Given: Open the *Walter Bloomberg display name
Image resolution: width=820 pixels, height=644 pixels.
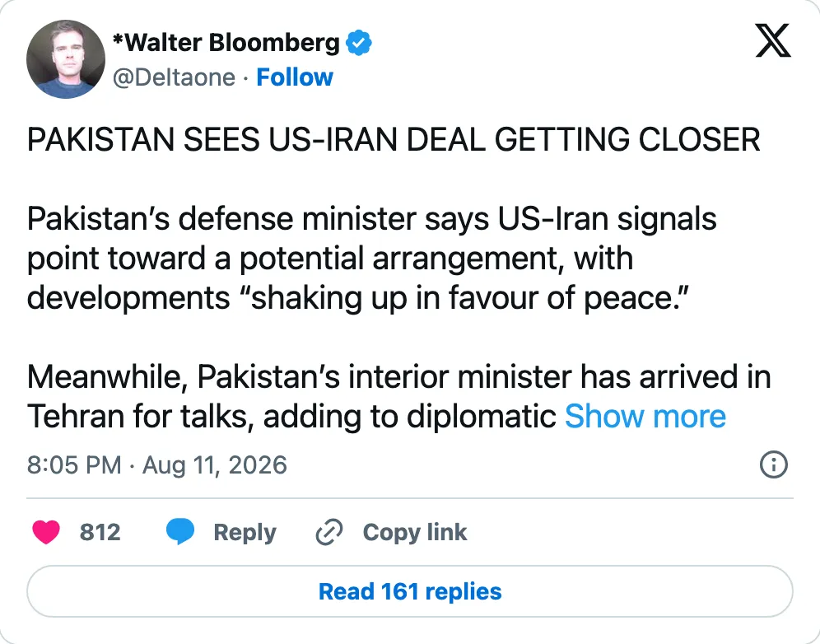Looking at the screenshot, I should 226,42.
